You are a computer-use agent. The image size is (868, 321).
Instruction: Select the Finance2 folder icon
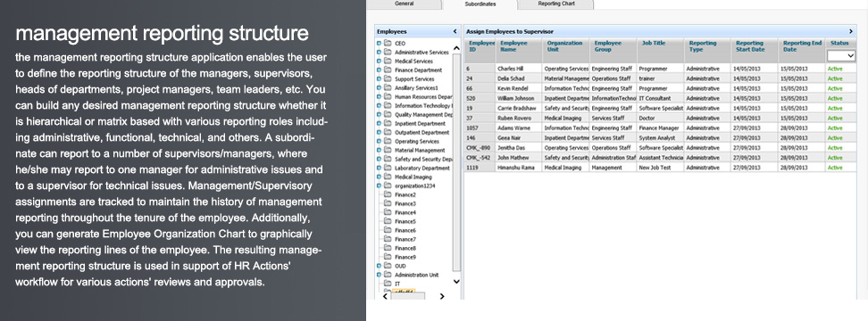tap(388, 194)
